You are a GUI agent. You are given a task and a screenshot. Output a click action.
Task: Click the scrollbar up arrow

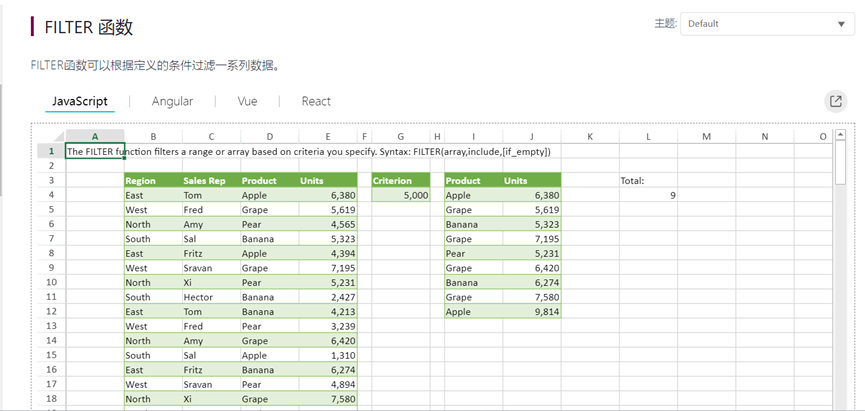click(x=840, y=134)
